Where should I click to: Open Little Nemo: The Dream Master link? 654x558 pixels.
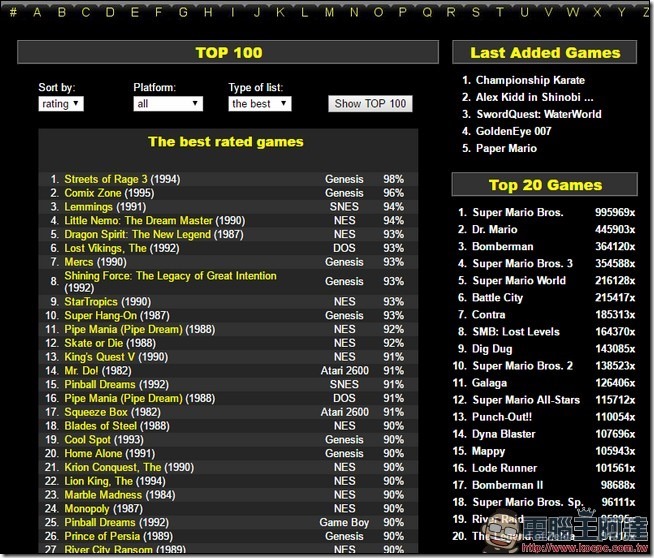coord(138,220)
